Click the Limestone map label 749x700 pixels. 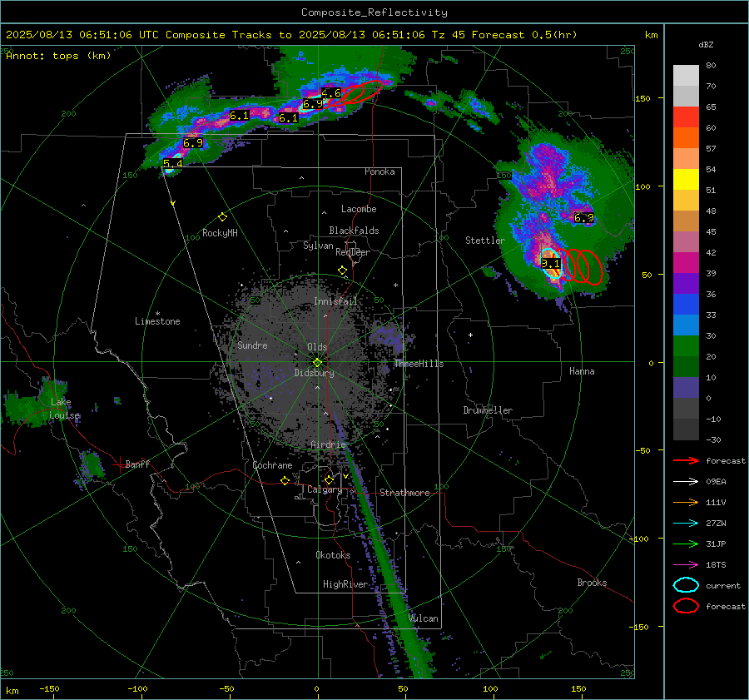point(157,321)
